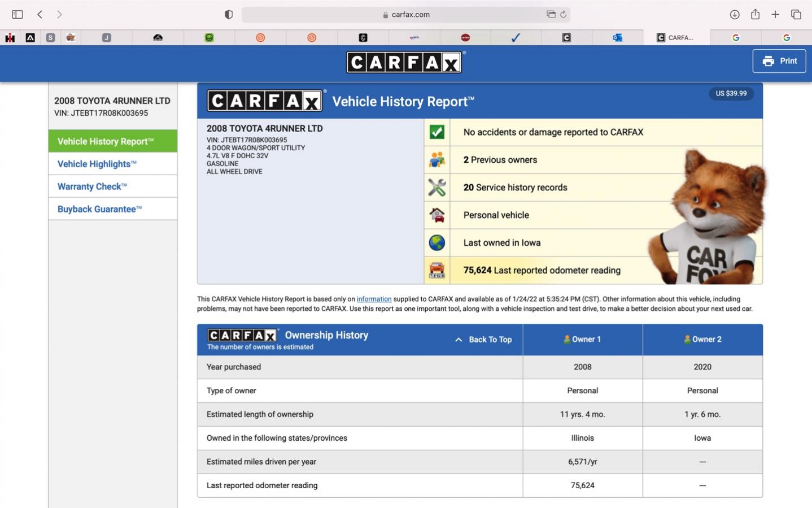Image resolution: width=812 pixels, height=508 pixels.
Task: Toggle the Safari sidebar panel
Action: [x=18, y=14]
